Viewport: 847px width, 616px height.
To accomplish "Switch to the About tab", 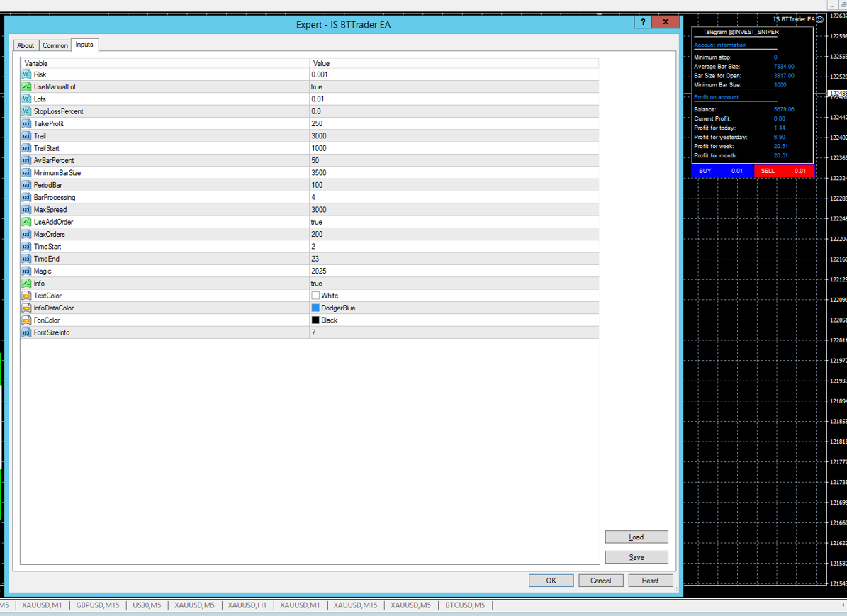I will [x=26, y=45].
